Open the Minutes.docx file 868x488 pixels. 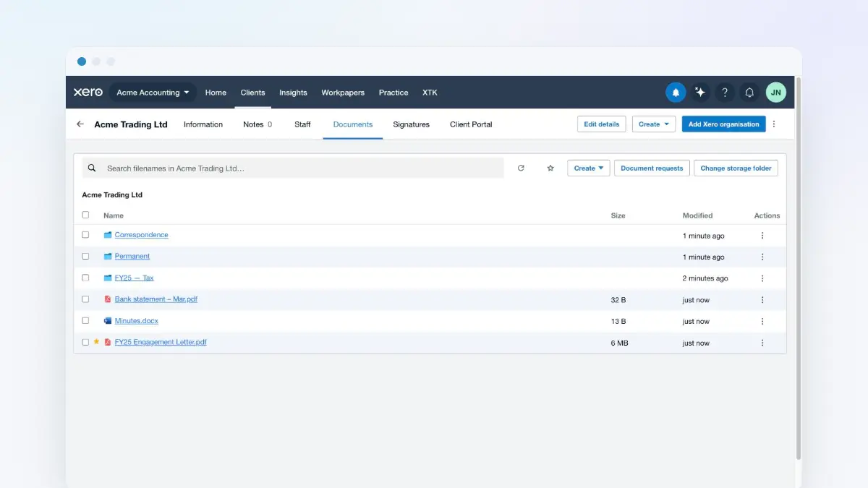(136, 320)
